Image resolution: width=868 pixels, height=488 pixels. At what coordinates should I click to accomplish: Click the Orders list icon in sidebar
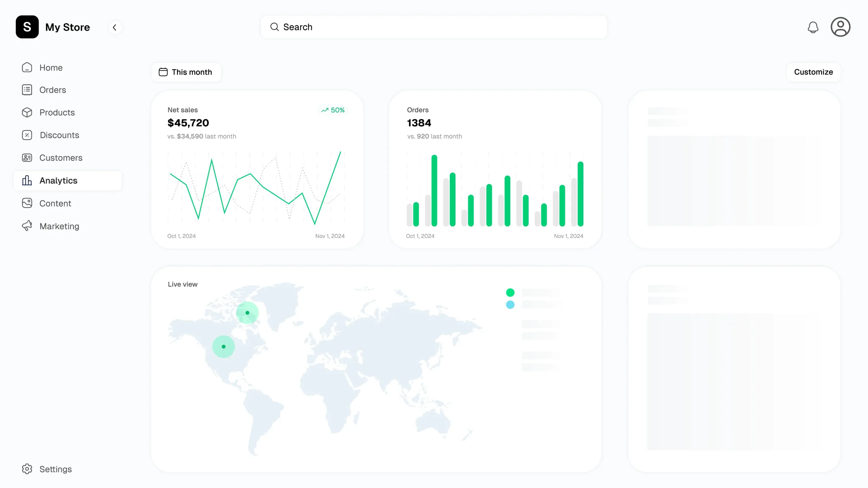[x=27, y=90]
